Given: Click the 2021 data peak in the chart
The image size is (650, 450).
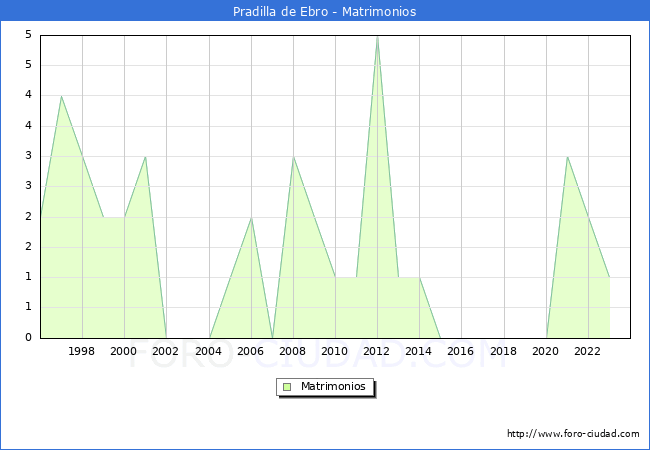Looking at the screenshot, I should pyautogui.click(x=567, y=157).
